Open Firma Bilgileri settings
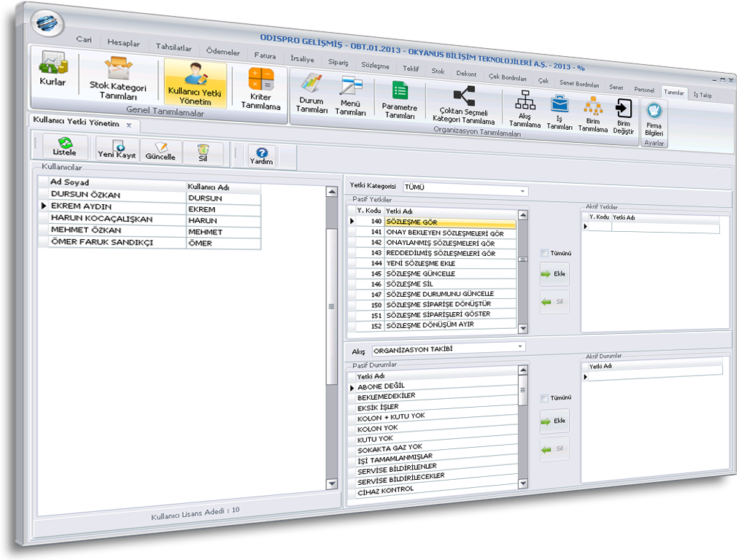Screen dimensions: 747x560 [654, 119]
